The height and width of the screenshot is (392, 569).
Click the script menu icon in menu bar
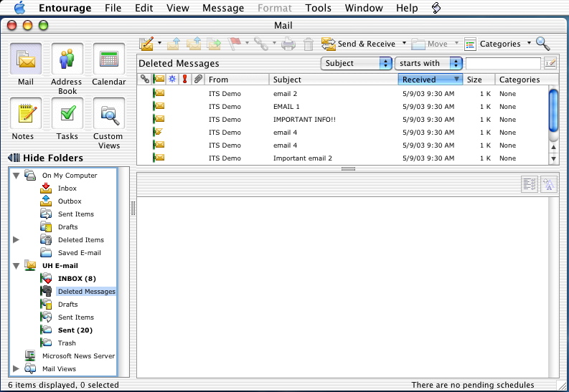(x=436, y=8)
